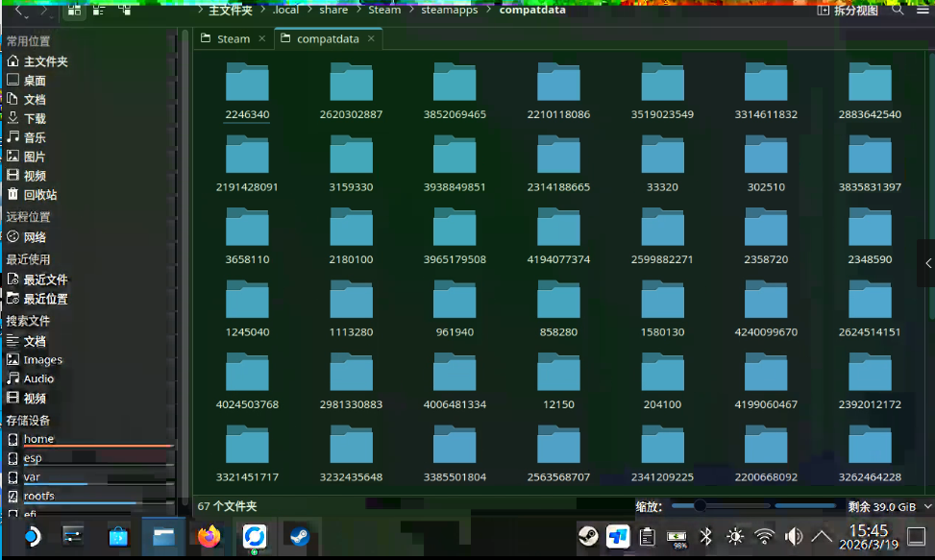Click the Bluetooth tray icon

point(705,537)
